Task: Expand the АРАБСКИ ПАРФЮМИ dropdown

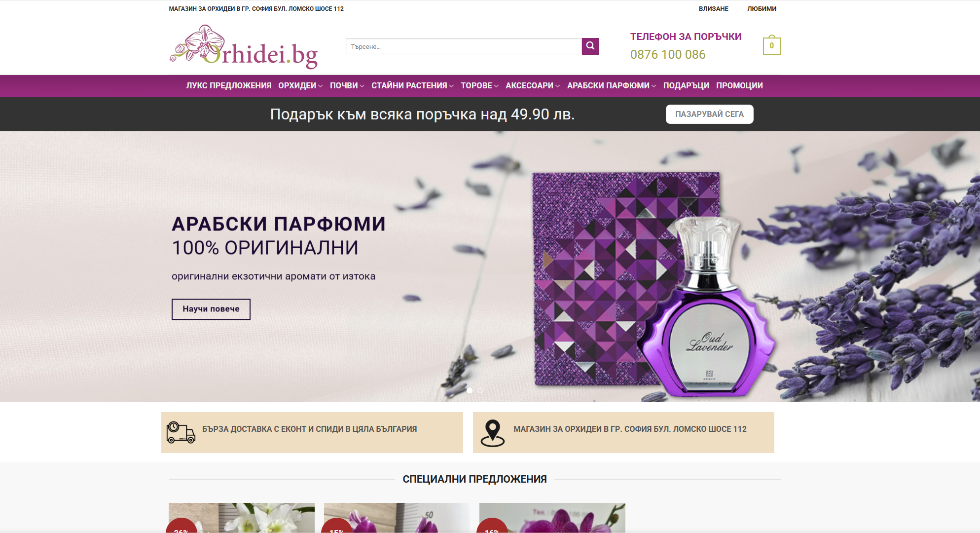Action: tap(612, 86)
